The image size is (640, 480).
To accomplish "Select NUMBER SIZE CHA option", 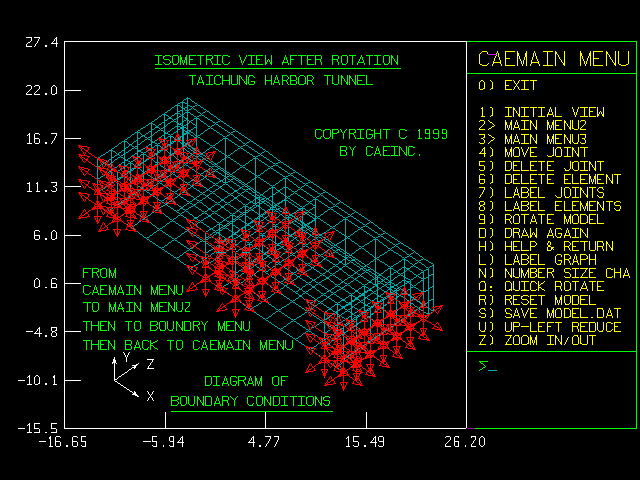I will pos(553,273).
